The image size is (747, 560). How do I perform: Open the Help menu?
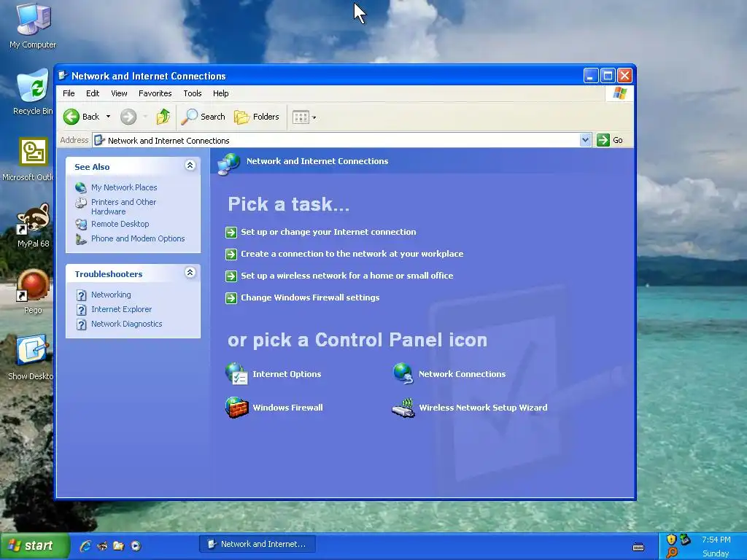(220, 93)
